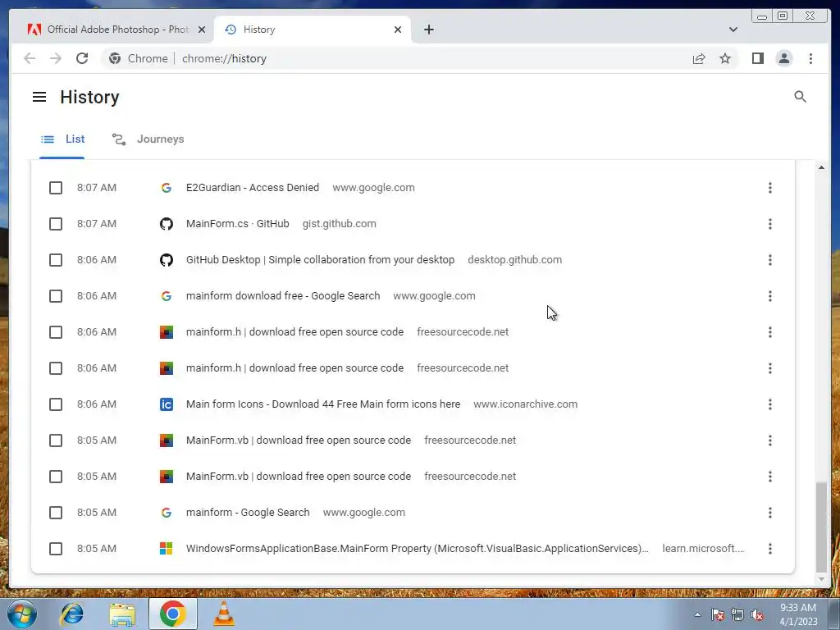Click the Google favicon of E2Guardian entry
840x630 pixels.
[x=166, y=188]
